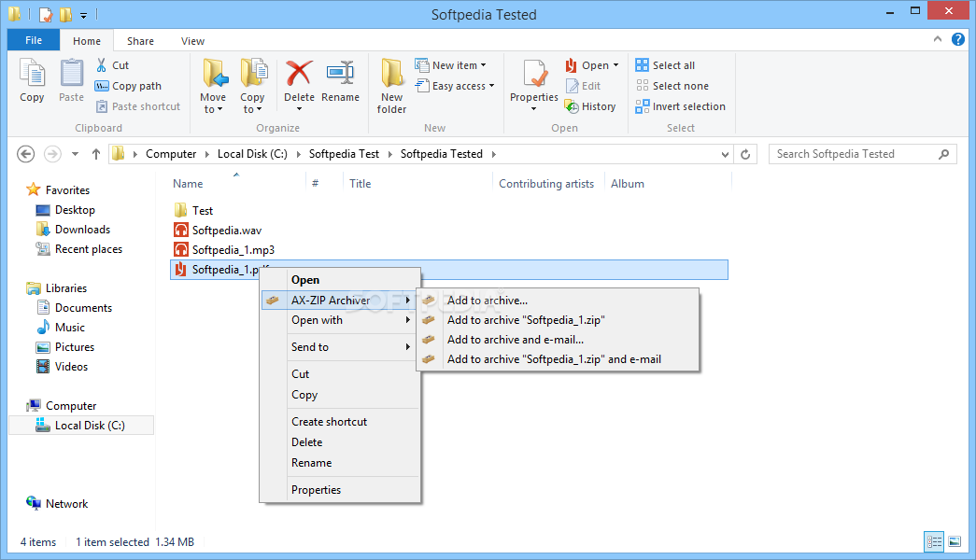Image resolution: width=976 pixels, height=560 pixels.
Task: Open the address bar history dropdown
Action: [725, 154]
